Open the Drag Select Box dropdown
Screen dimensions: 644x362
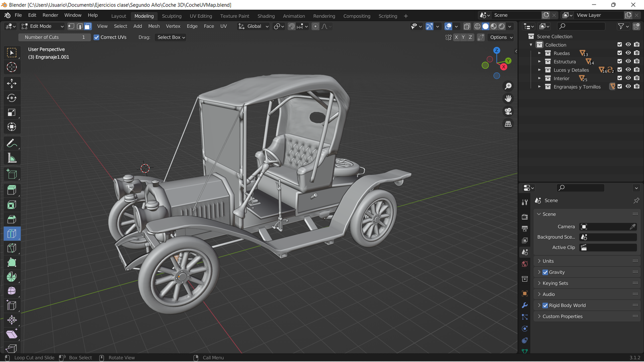171,37
